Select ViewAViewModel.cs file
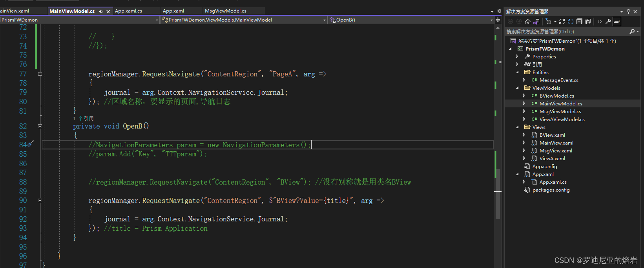Viewport: 644px width, 268px height. [562, 119]
